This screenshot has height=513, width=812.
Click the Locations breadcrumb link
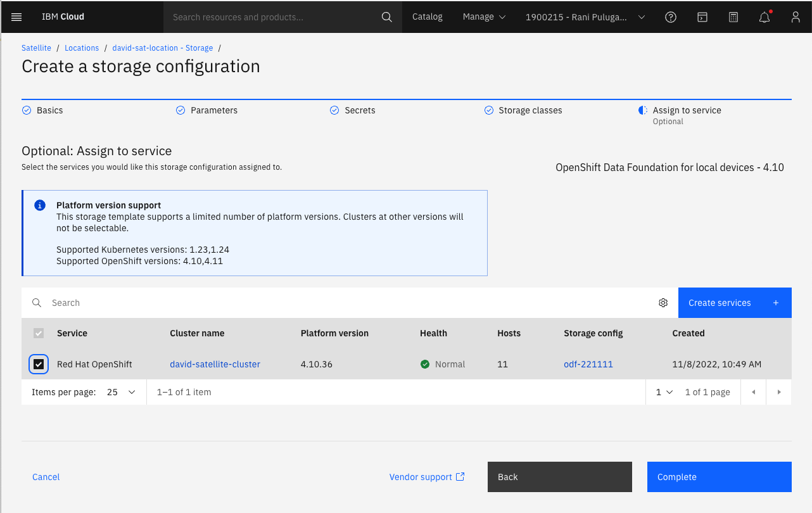(82, 47)
